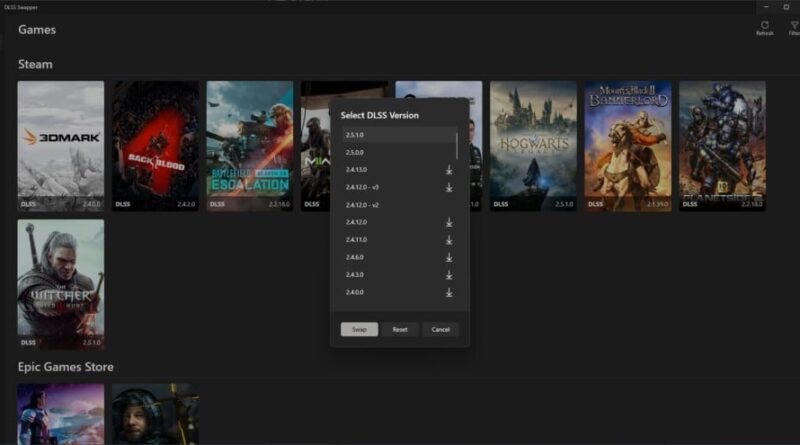
Task: Click the Reset button
Action: (400, 330)
